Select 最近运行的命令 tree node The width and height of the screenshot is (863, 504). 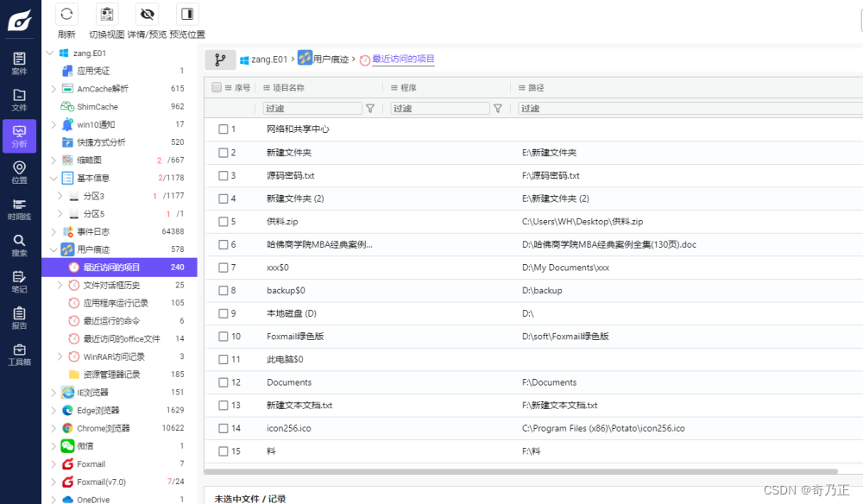tap(111, 321)
